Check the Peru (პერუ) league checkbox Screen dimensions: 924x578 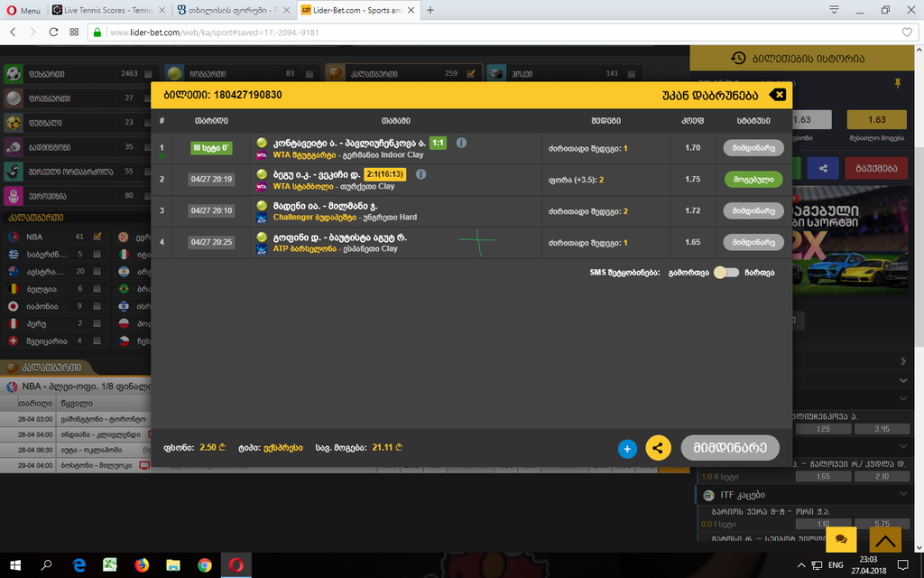pos(97,323)
